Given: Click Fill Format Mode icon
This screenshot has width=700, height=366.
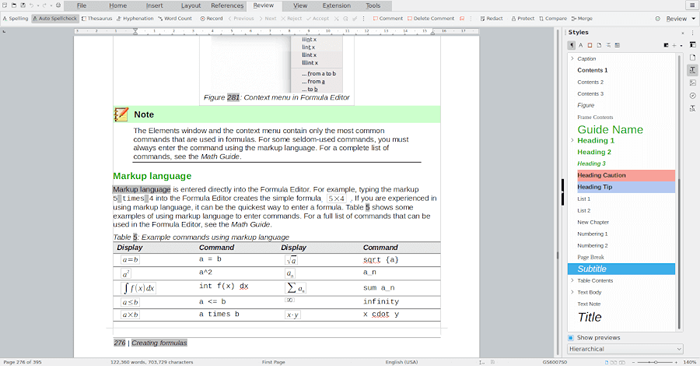Looking at the screenshot, I should 666,45.
